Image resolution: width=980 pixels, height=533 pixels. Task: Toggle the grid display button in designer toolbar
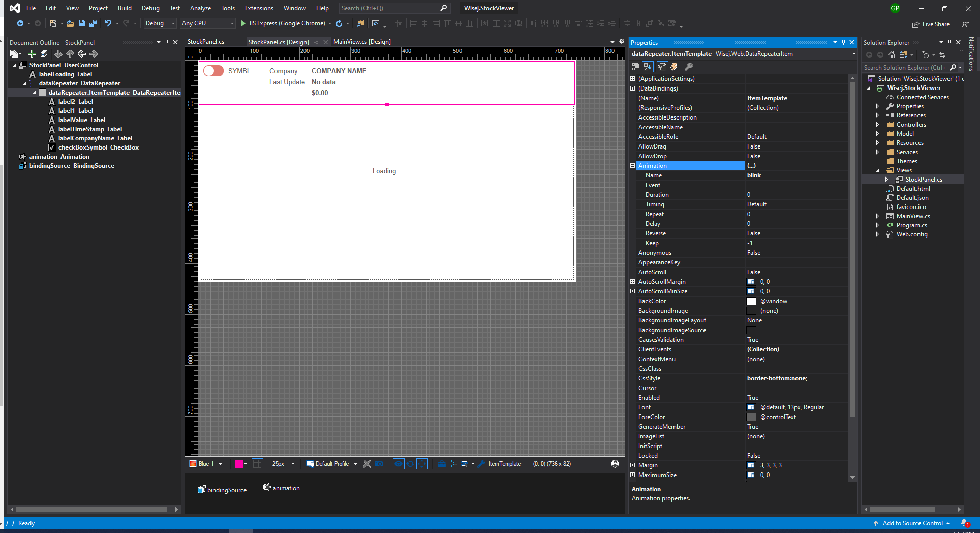click(258, 464)
